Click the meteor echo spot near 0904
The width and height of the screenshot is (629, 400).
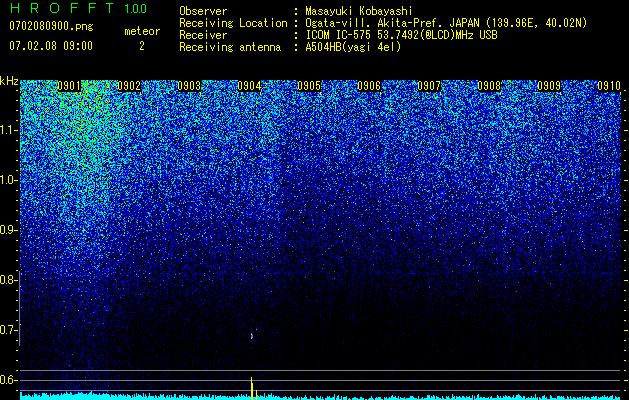click(252, 336)
